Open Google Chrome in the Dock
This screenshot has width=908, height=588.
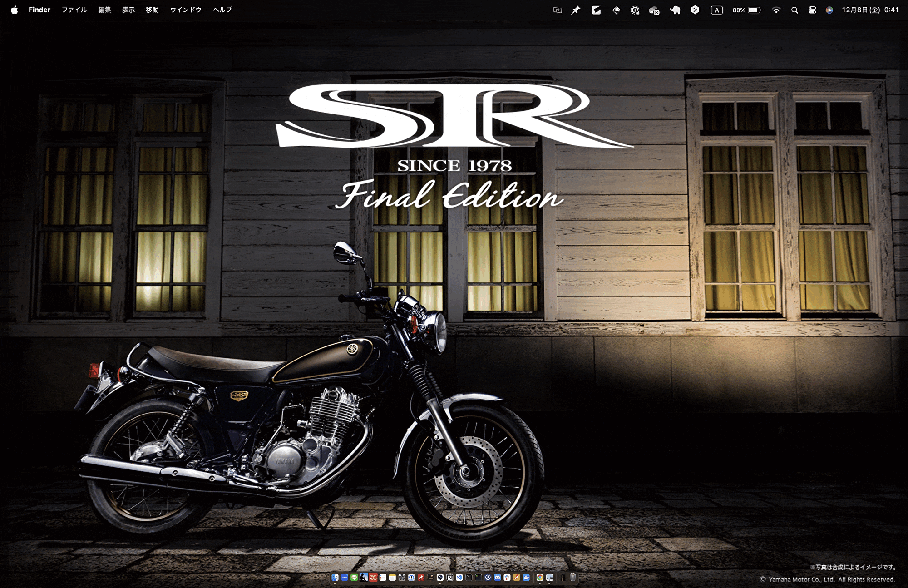pos(540,578)
